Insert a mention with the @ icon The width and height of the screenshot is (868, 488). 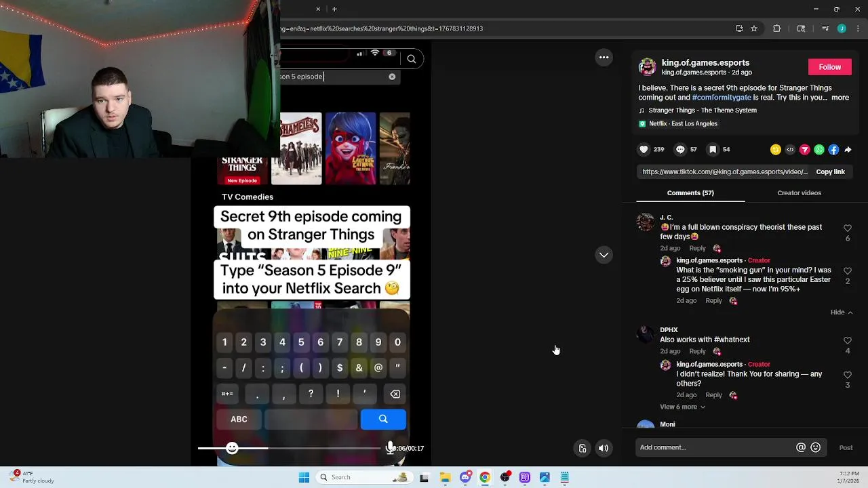coord(801,447)
